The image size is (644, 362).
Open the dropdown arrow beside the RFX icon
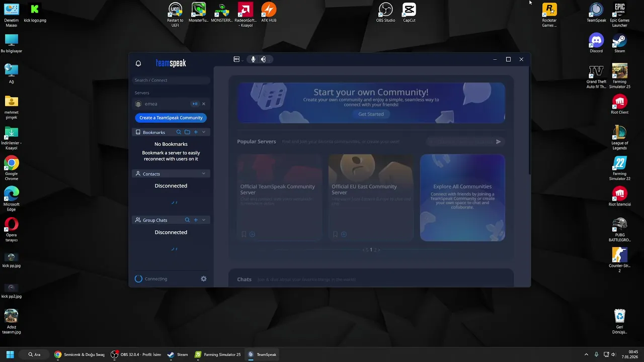(x=243, y=60)
